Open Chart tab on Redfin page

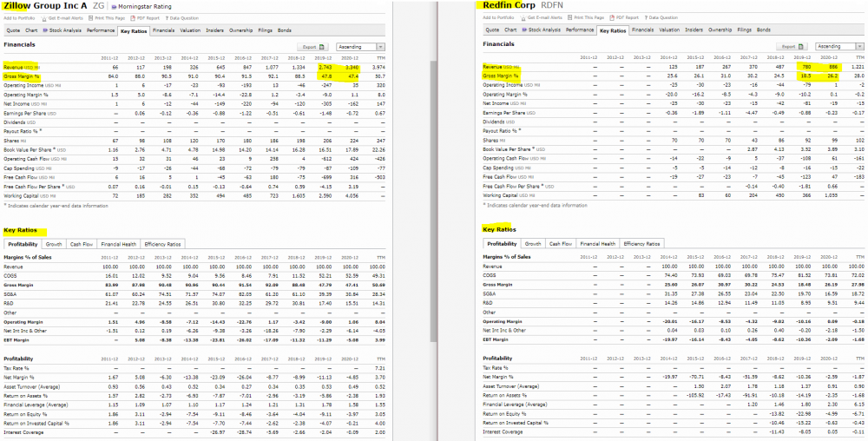(x=511, y=30)
